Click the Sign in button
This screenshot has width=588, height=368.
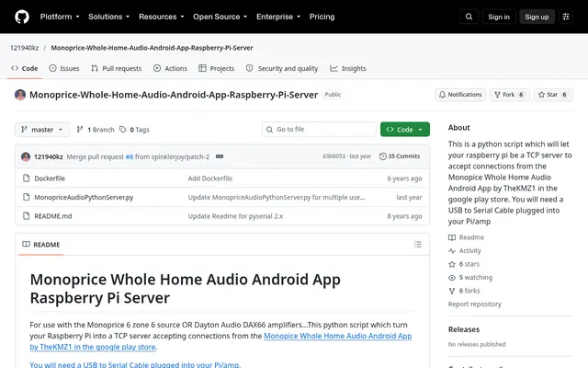499,17
